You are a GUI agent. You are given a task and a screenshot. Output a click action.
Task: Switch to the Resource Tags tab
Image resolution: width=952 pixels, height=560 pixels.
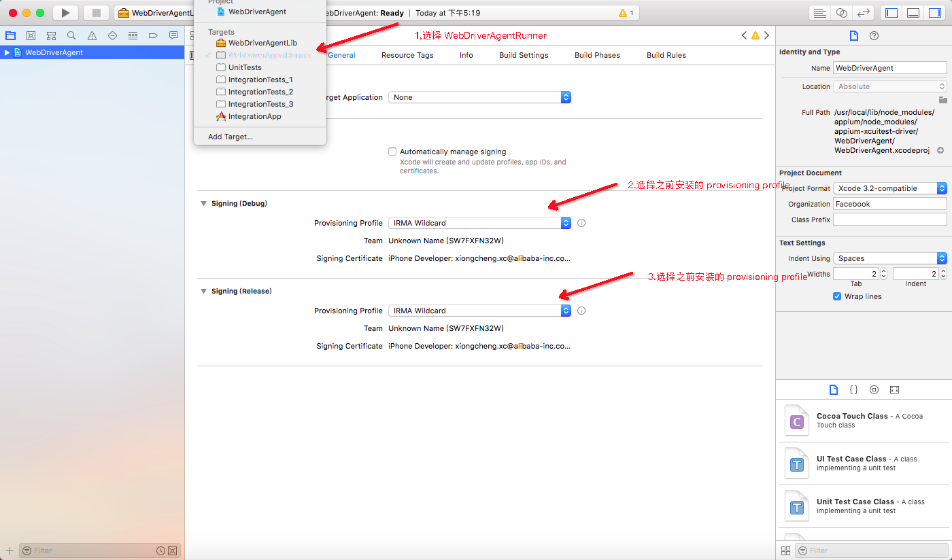pos(407,55)
